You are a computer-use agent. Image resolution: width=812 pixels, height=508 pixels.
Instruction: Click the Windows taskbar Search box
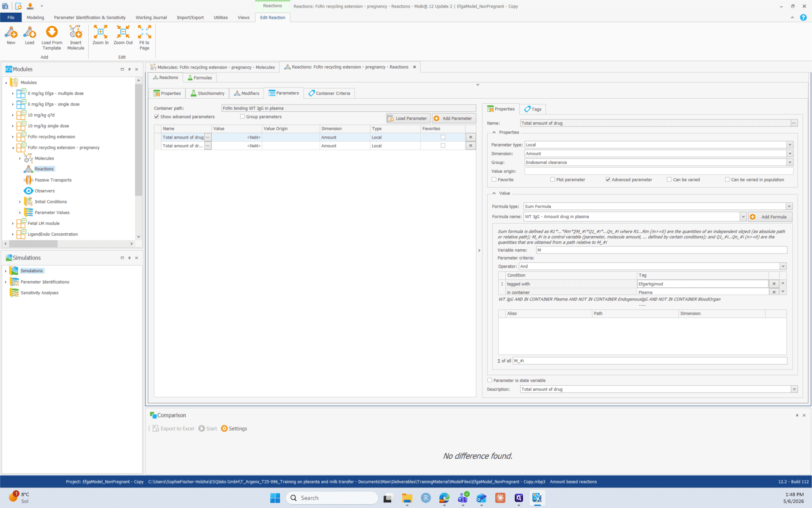coord(332,498)
